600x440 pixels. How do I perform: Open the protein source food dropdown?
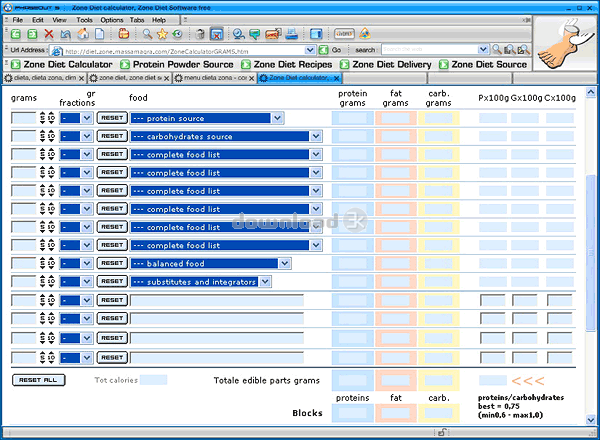(x=277, y=118)
